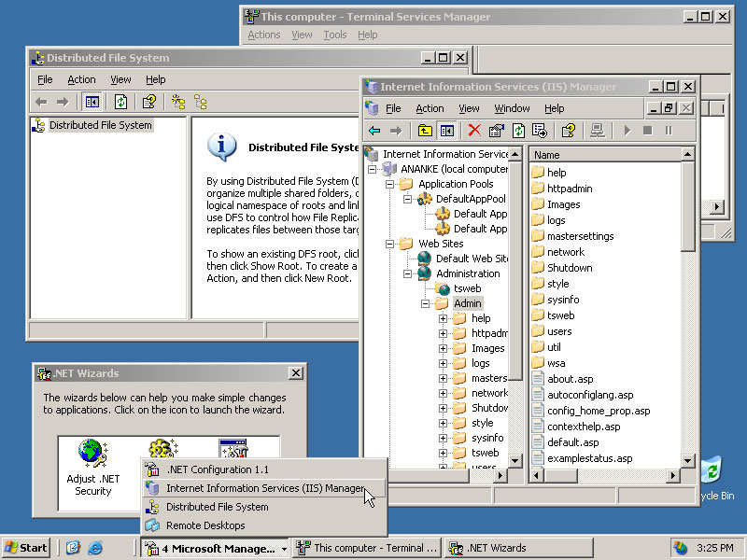Open the Help icon in IIS Manager toolbar

tap(569, 131)
